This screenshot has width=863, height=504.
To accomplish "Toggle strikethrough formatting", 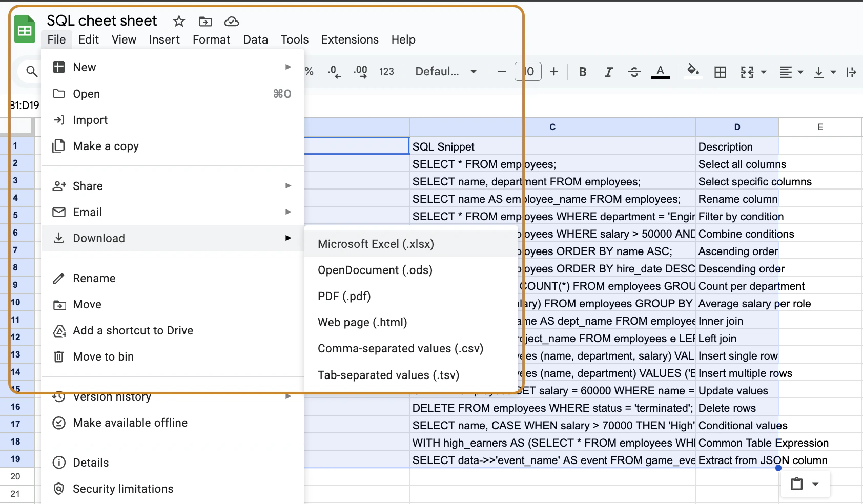I will (634, 72).
